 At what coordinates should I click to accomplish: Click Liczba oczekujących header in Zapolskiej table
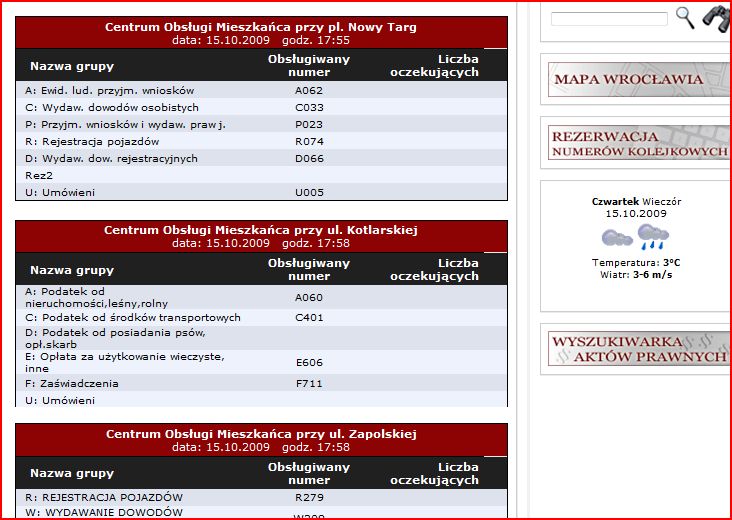435,473
